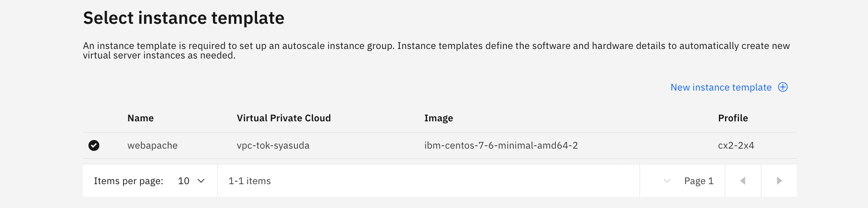This screenshot has height=208, width=868.
Task: Go to the next page arrow
Action: coord(779,181)
